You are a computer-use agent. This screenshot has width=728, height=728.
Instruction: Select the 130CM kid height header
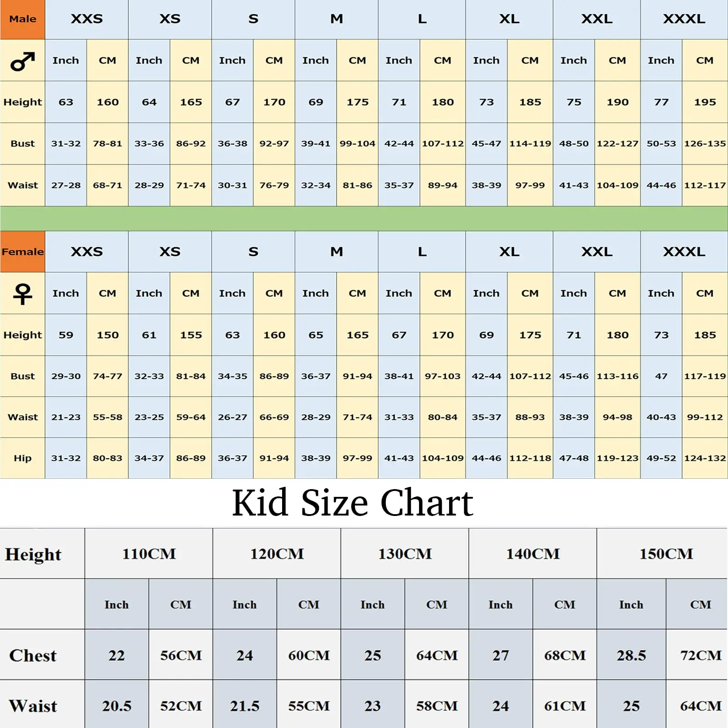coord(405,554)
